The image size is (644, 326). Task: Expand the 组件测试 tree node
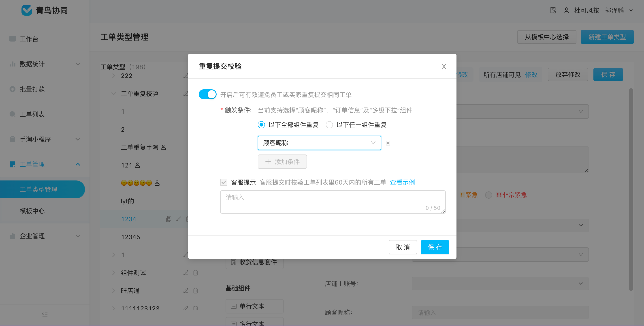tap(113, 273)
